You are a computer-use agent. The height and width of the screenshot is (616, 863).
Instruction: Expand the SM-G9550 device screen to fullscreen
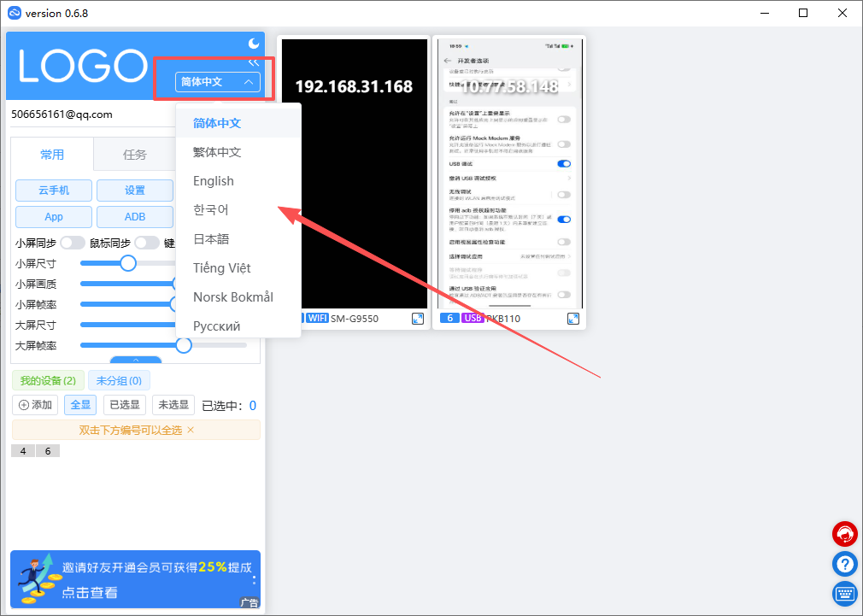coord(418,319)
